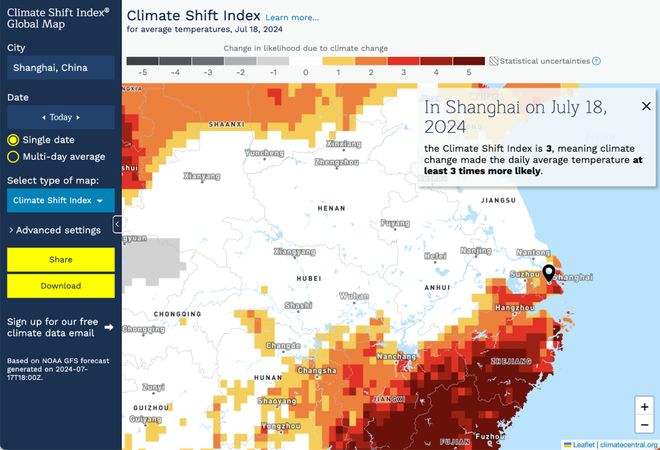Click the JIANGSU province label
This screenshot has width=660, height=450.
(x=498, y=200)
